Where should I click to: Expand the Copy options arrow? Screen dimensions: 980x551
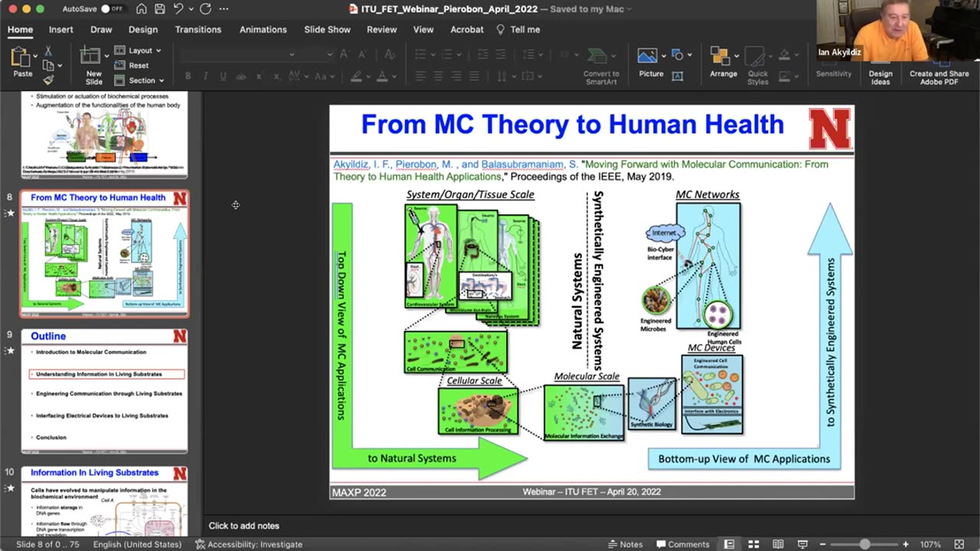(x=58, y=66)
